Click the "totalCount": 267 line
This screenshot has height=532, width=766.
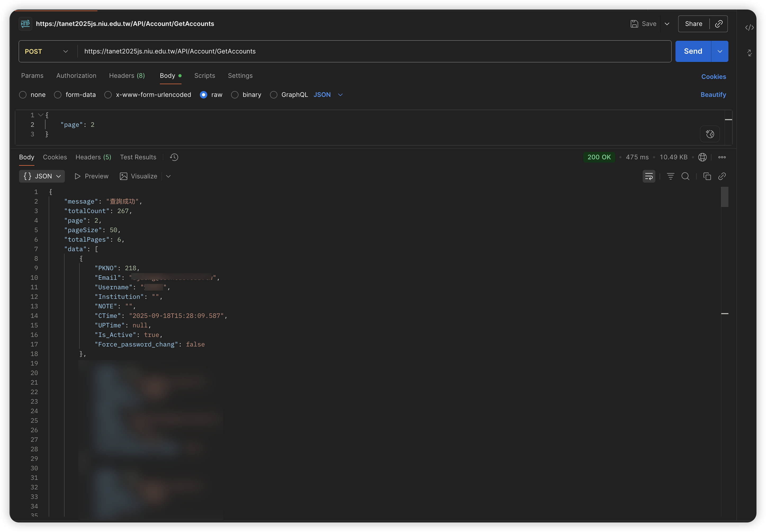point(98,211)
